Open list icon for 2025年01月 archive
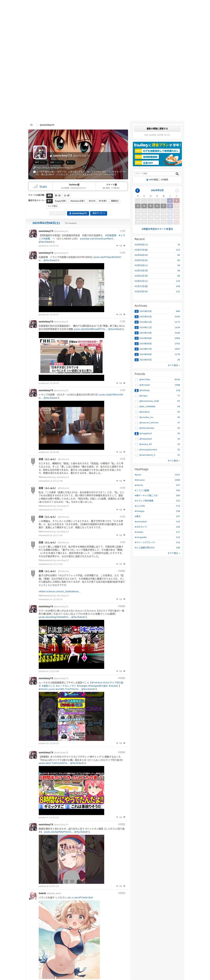Screen dimensions: 210x980 pos(136,317)
